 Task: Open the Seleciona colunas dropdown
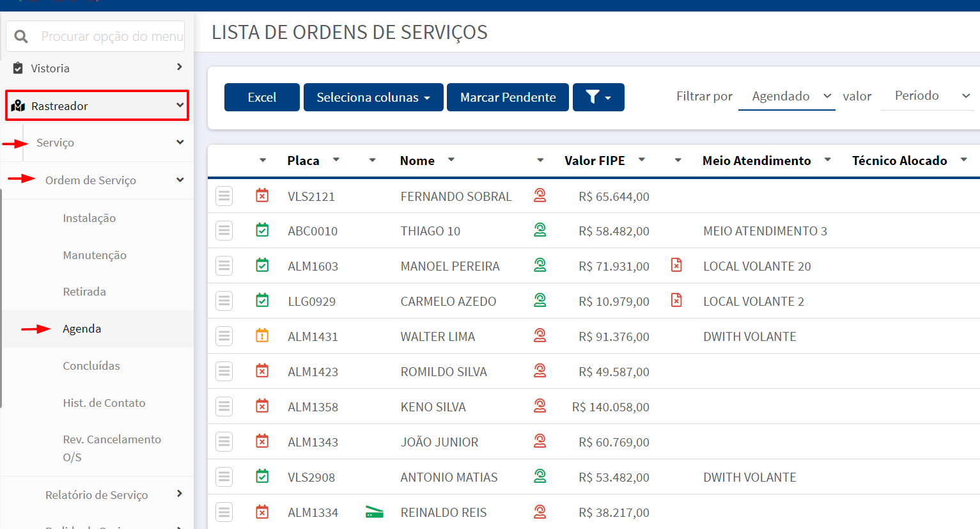(373, 97)
